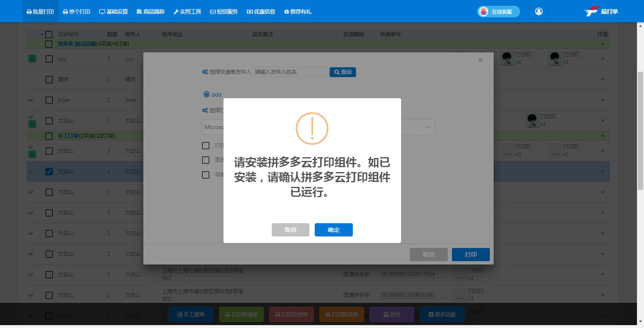This screenshot has height=328, width=644.
Task: Open the user account profile icon
Action: [539, 12]
